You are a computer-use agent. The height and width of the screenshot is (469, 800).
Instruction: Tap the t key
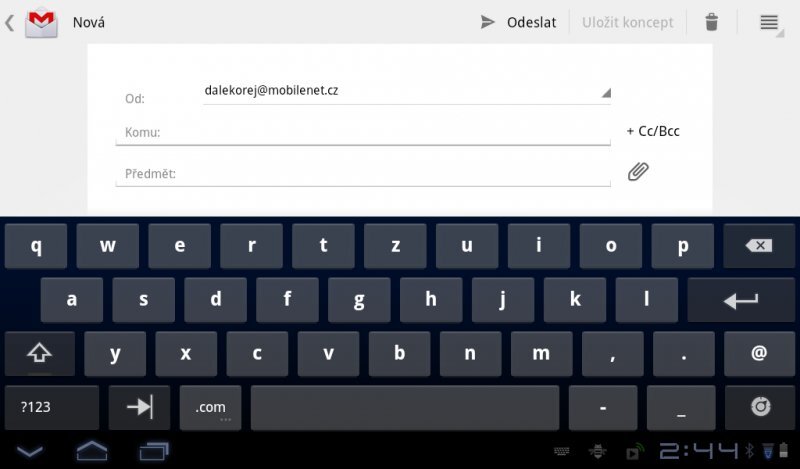[x=323, y=246]
